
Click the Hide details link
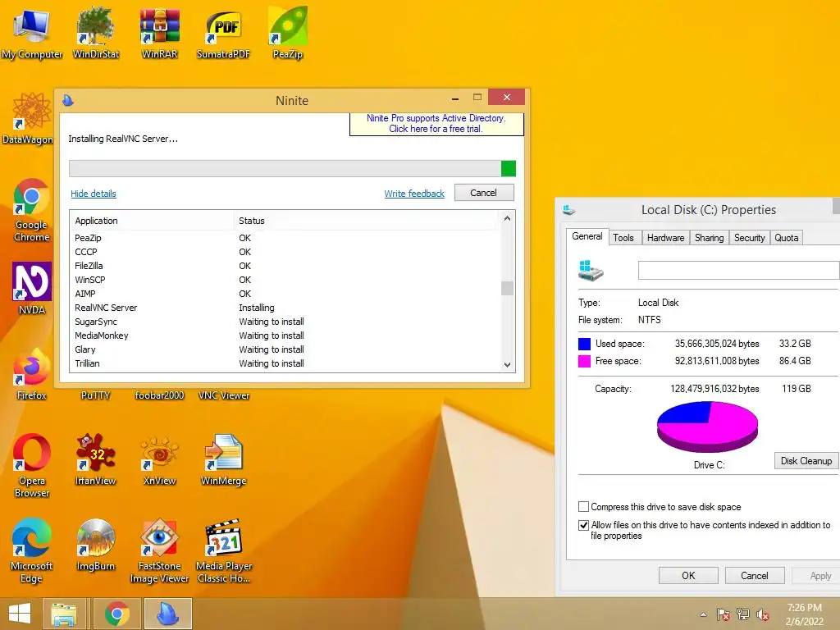pyautogui.click(x=94, y=194)
